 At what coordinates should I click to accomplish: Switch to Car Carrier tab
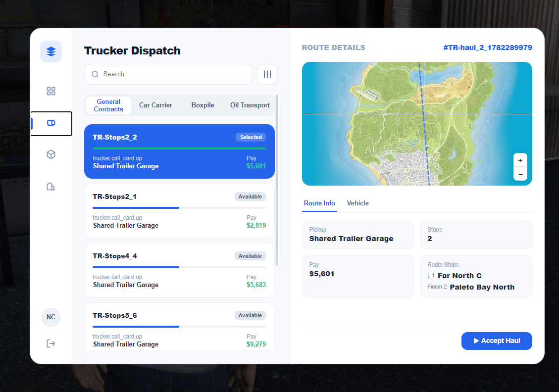tap(155, 105)
